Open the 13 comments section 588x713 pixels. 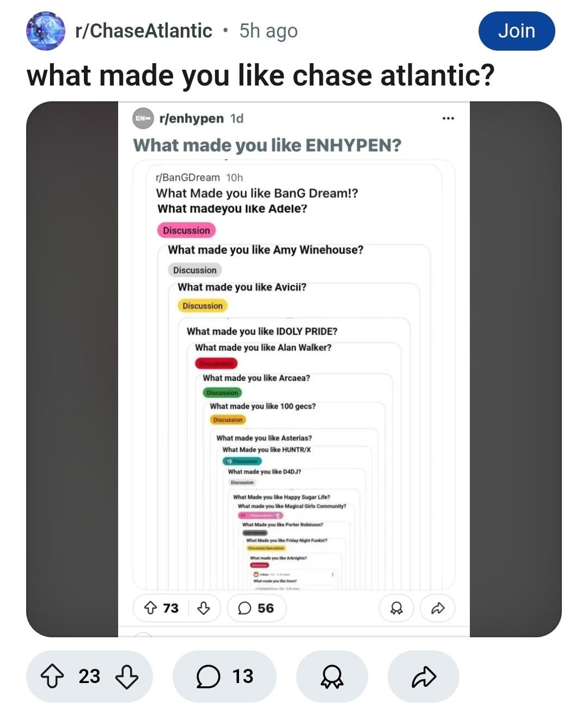pos(224,677)
